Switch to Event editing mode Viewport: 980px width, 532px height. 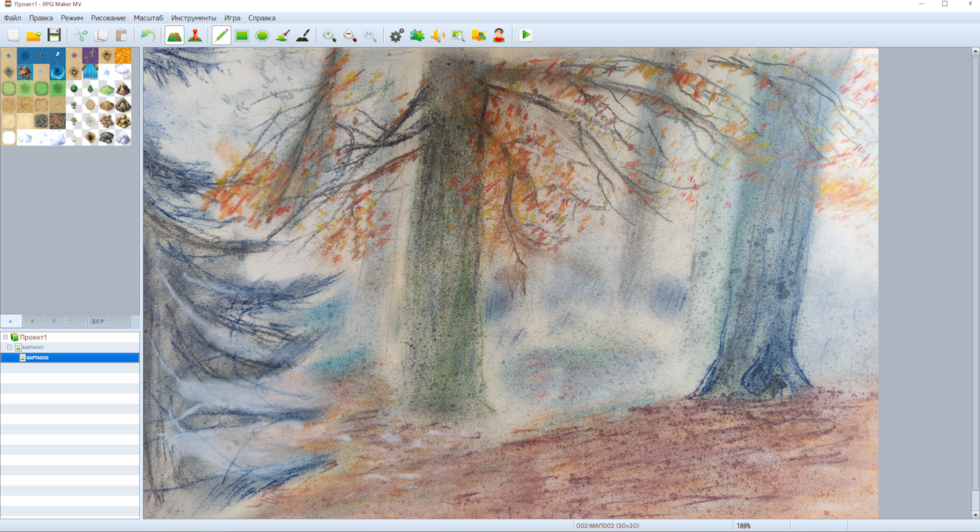click(196, 35)
